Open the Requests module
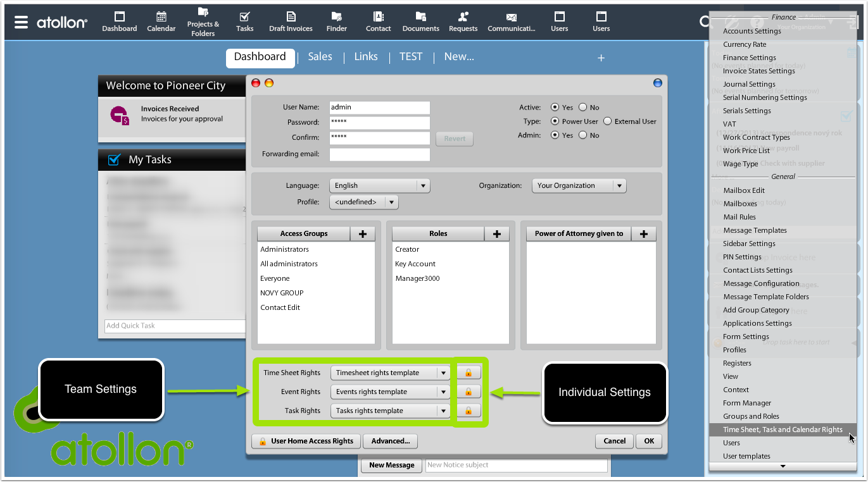The height and width of the screenshot is (482, 868). tap(463, 22)
